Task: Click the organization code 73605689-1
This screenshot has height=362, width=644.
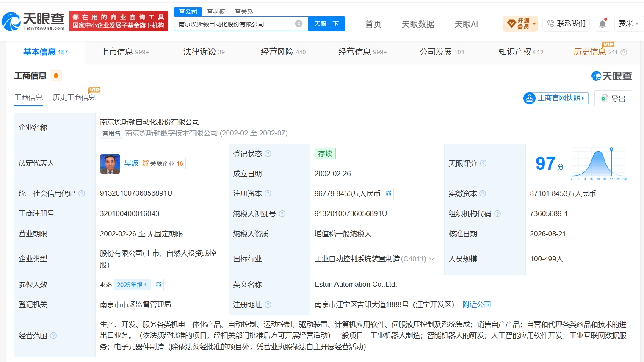Action: pyautogui.click(x=549, y=214)
